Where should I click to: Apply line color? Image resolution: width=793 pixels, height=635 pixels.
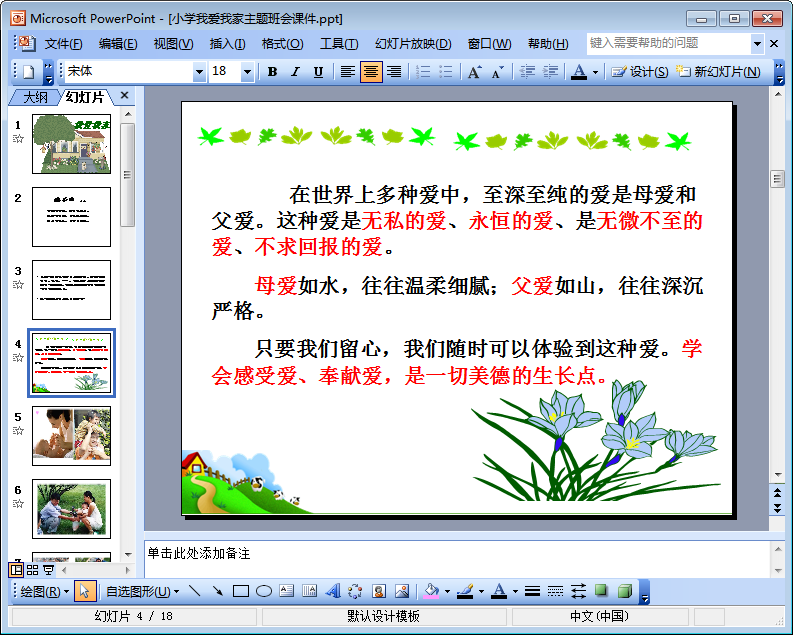click(465, 591)
